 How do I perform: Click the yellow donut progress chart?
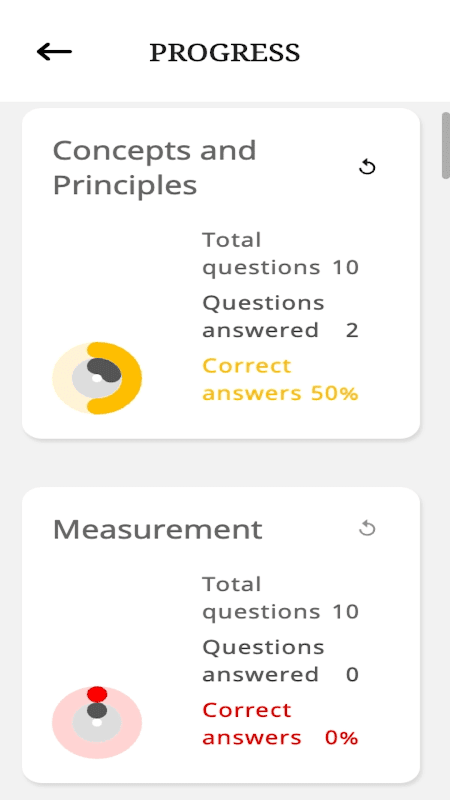coord(97,378)
